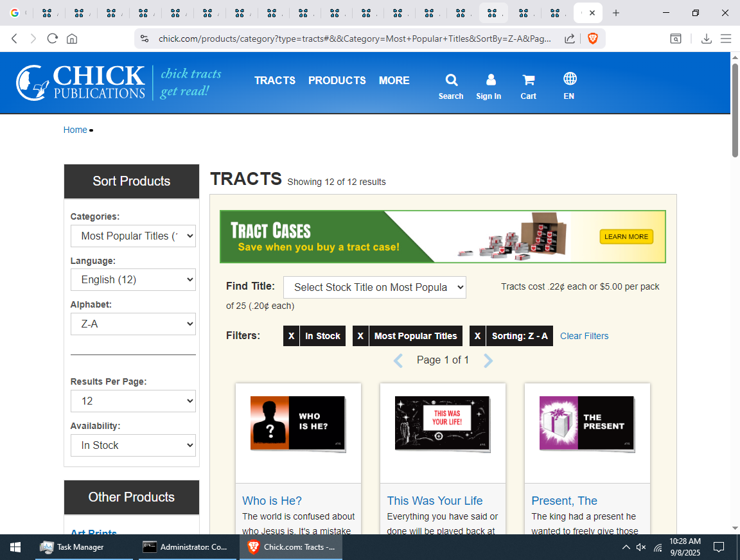Go to previous results page arrow

398,360
